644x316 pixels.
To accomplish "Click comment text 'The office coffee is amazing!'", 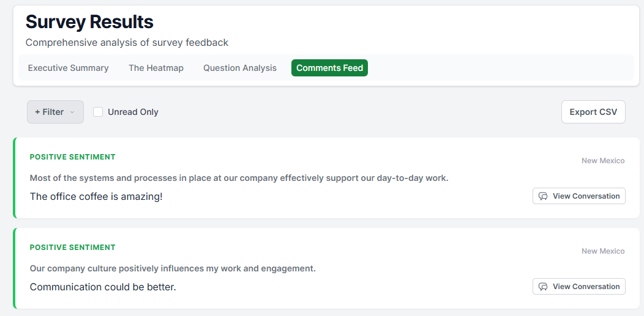I will [96, 196].
